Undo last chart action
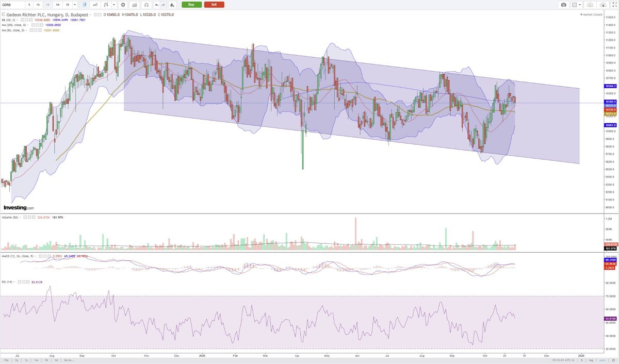Screen dimensions: 619x364 click(x=156, y=5)
